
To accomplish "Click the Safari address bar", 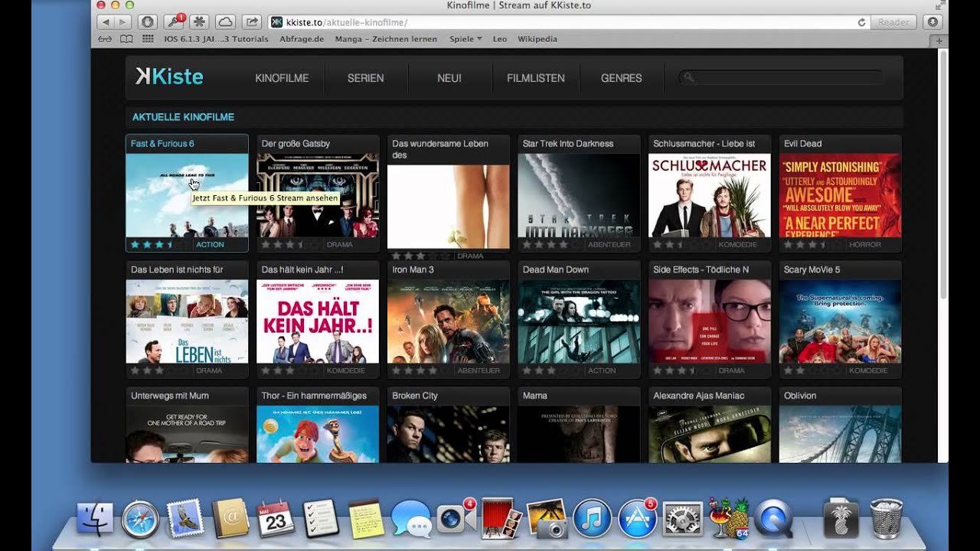I will [568, 22].
